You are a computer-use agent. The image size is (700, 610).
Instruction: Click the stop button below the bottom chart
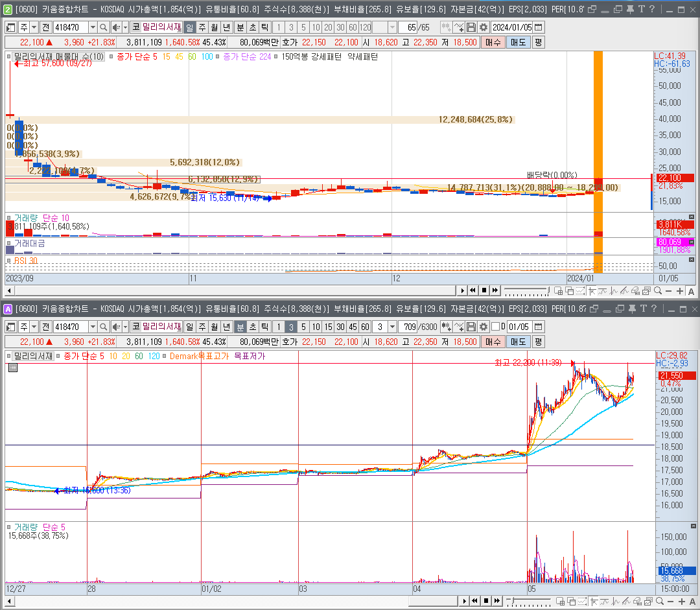[x=486, y=601]
